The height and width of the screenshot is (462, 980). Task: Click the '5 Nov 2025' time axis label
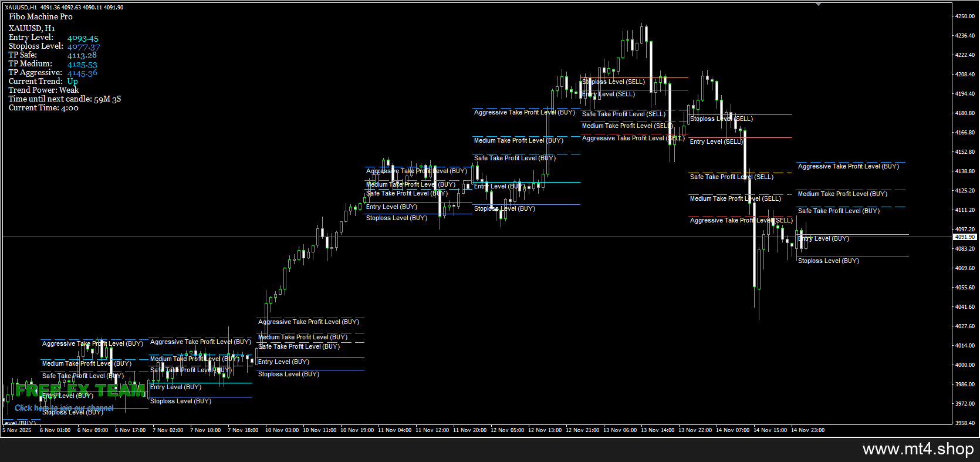[17, 430]
